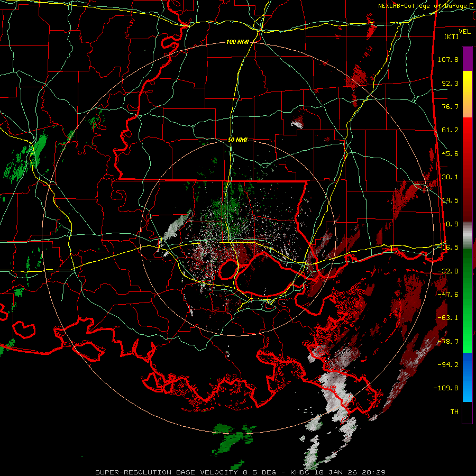The height and width of the screenshot is (476, 476).
Task: Click the 14.5 legend value
Action: coord(450,200)
